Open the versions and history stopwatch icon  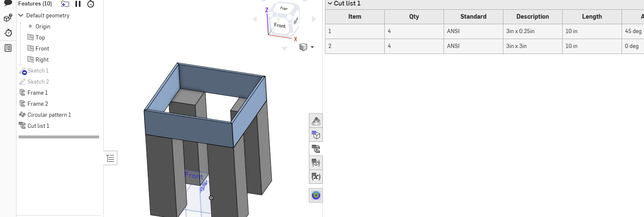pyautogui.click(x=8, y=33)
